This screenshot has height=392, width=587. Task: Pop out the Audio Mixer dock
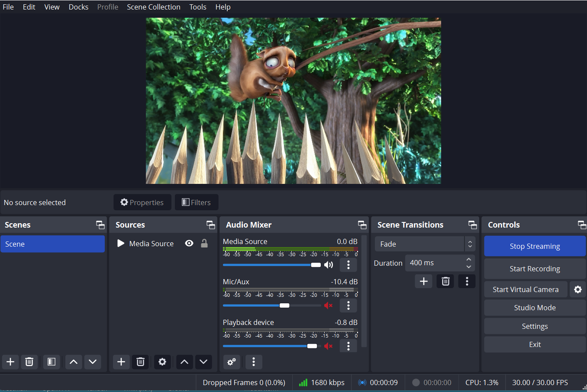(x=362, y=225)
